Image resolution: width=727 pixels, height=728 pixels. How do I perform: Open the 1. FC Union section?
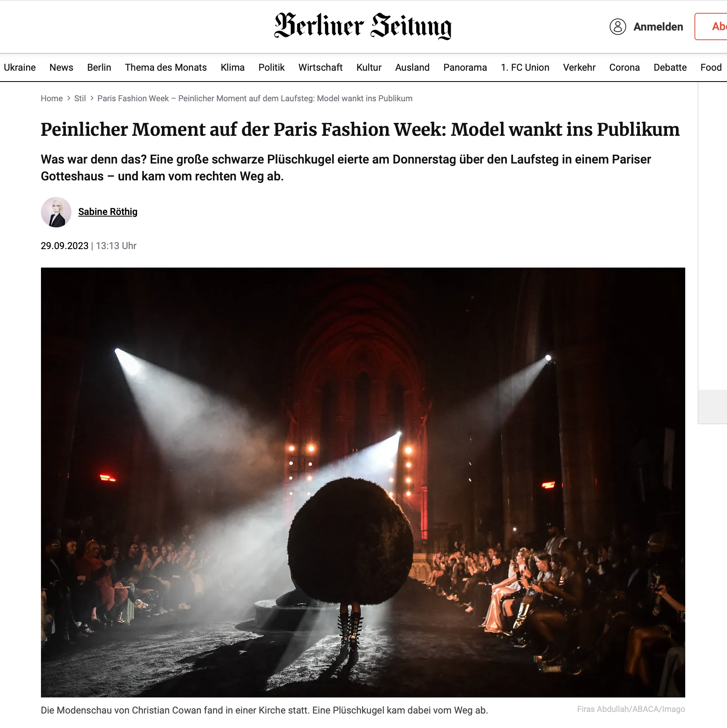click(525, 67)
